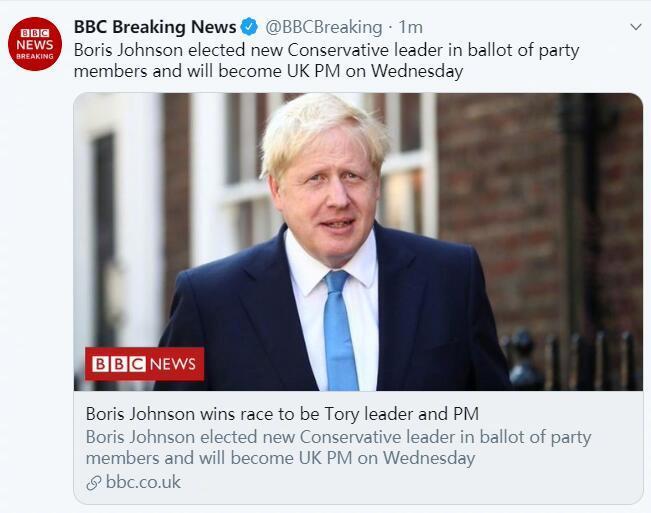
Task: Click the blue verified checkmark badge
Action: tap(251, 26)
